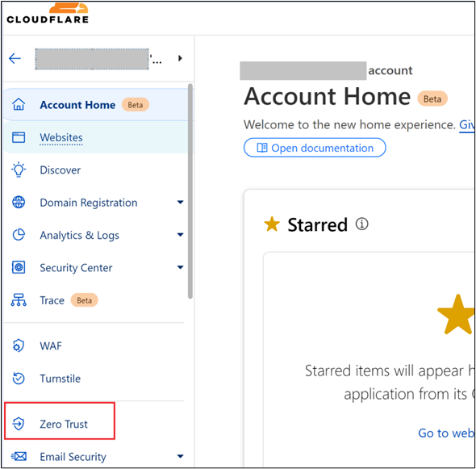Click the Beta badge beside Account Home heading
The width and height of the screenshot is (476, 469).
point(432,98)
